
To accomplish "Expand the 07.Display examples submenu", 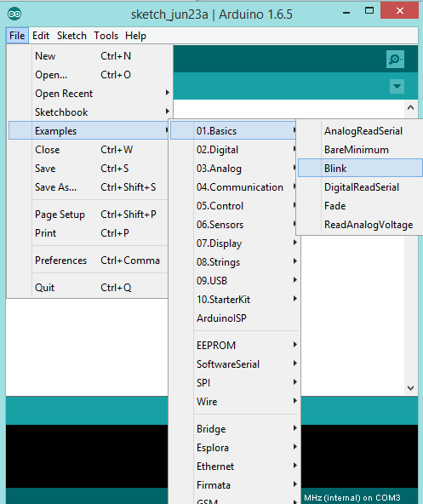I will 234,243.
